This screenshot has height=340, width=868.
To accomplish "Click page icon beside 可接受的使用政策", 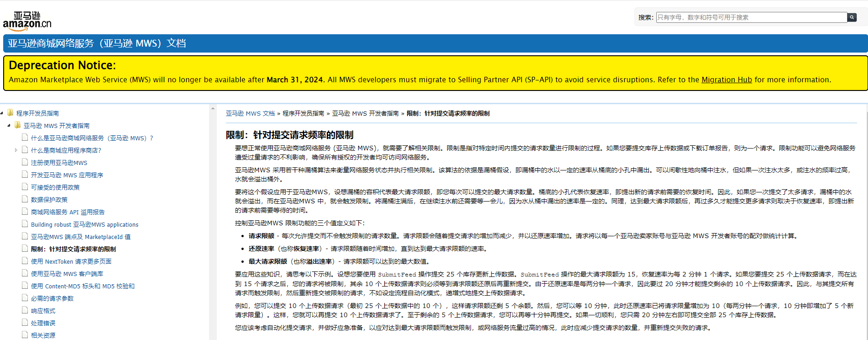I will 25,186.
